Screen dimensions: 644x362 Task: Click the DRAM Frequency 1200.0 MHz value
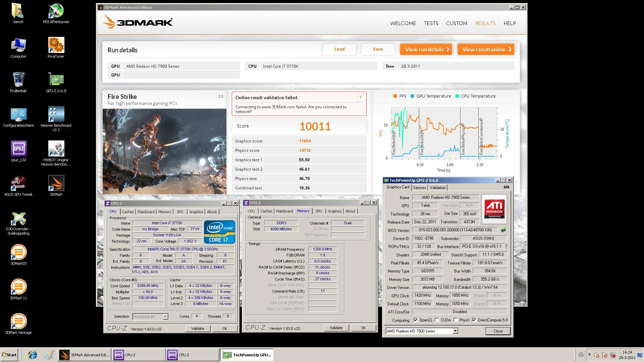(x=323, y=249)
